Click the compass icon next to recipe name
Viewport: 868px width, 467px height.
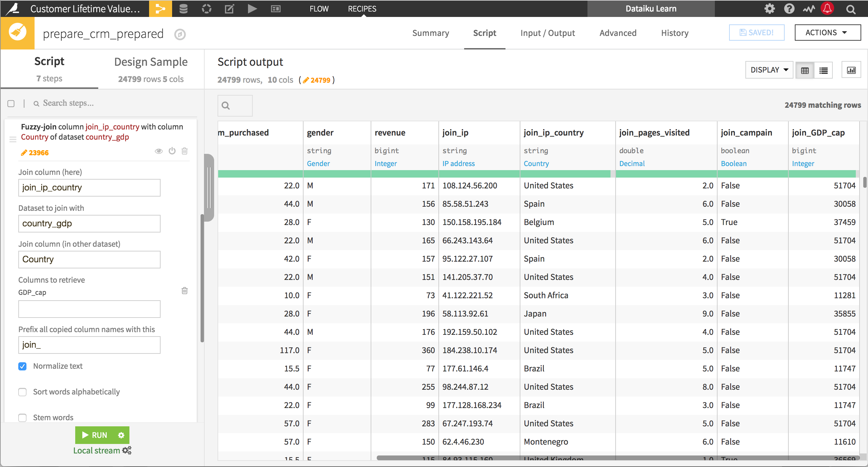click(x=180, y=34)
